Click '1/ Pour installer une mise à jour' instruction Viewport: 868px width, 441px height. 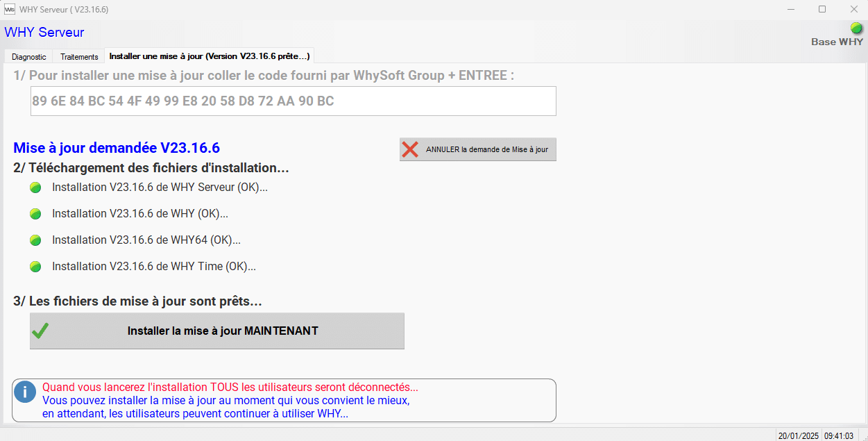[264, 75]
